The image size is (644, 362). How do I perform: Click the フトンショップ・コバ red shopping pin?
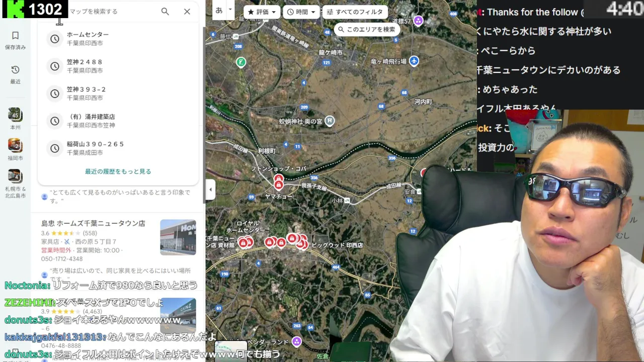tap(278, 178)
